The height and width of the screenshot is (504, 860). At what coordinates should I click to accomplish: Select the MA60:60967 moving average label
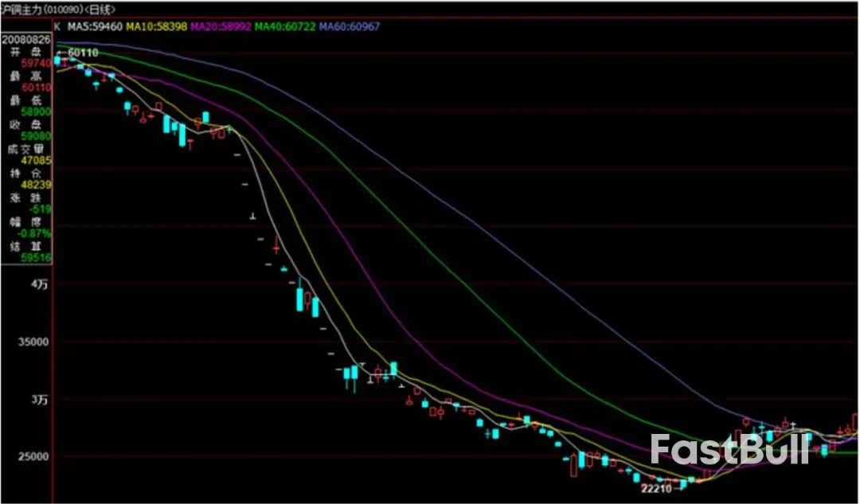(350, 26)
